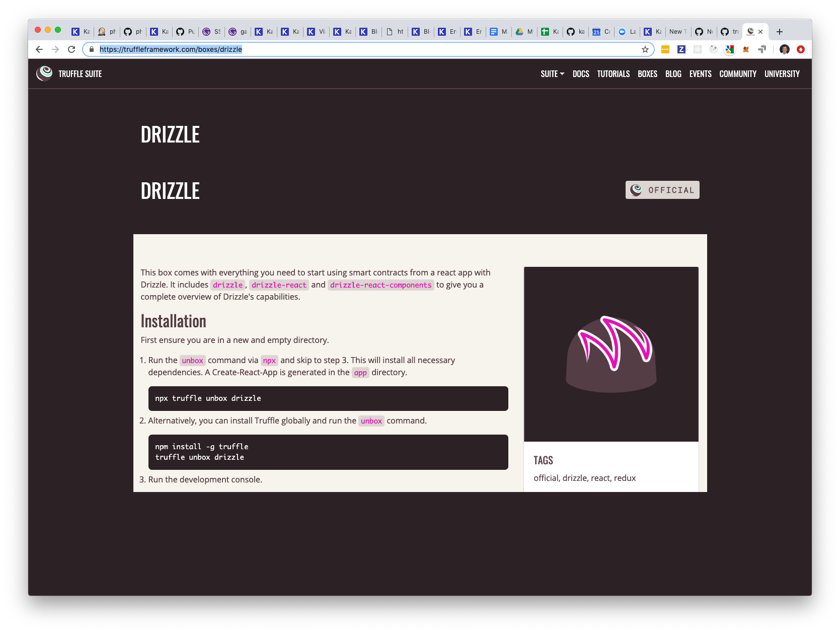Image resolution: width=840 pixels, height=633 pixels.
Task: Open the SUITE dropdown menu
Action: pos(552,74)
